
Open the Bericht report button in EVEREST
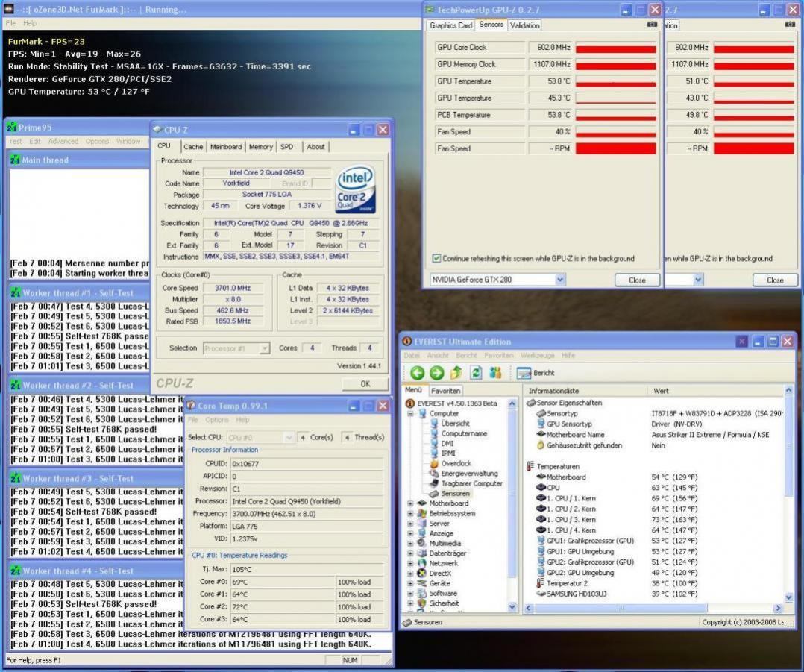point(536,373)
